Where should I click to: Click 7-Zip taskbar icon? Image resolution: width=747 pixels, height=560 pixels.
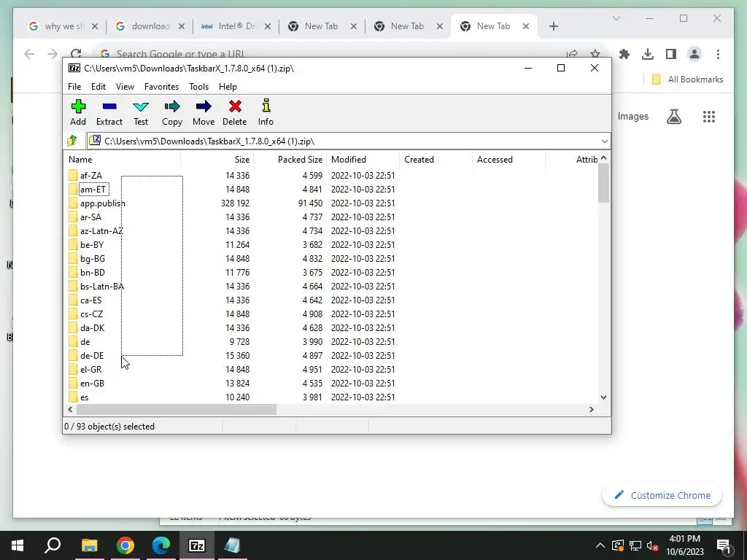[x=197, y=545]
